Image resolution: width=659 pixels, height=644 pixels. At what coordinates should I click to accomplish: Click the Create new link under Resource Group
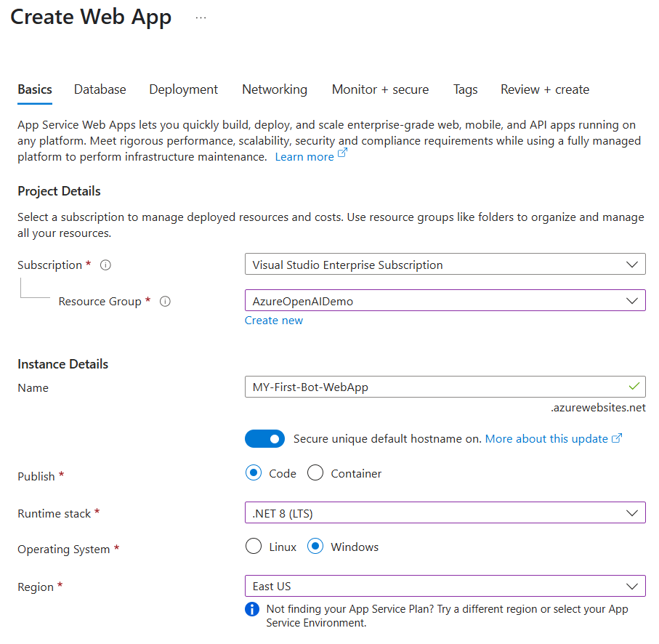click(x=273, y=320)
